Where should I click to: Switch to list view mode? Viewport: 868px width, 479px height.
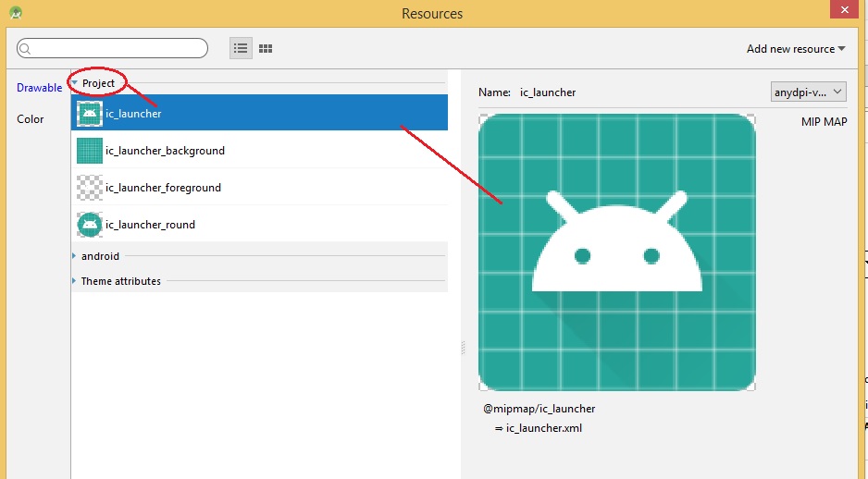(241, 48)
